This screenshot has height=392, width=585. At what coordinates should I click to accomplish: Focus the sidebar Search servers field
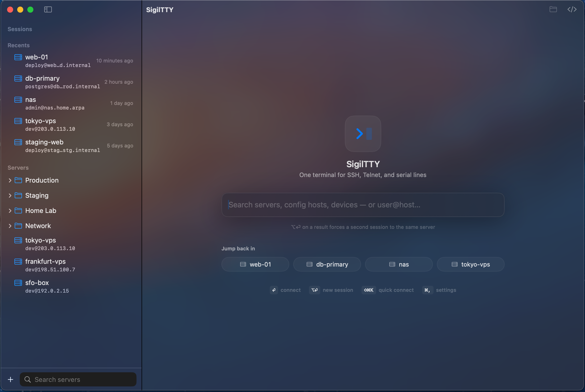tap(78, 379)
